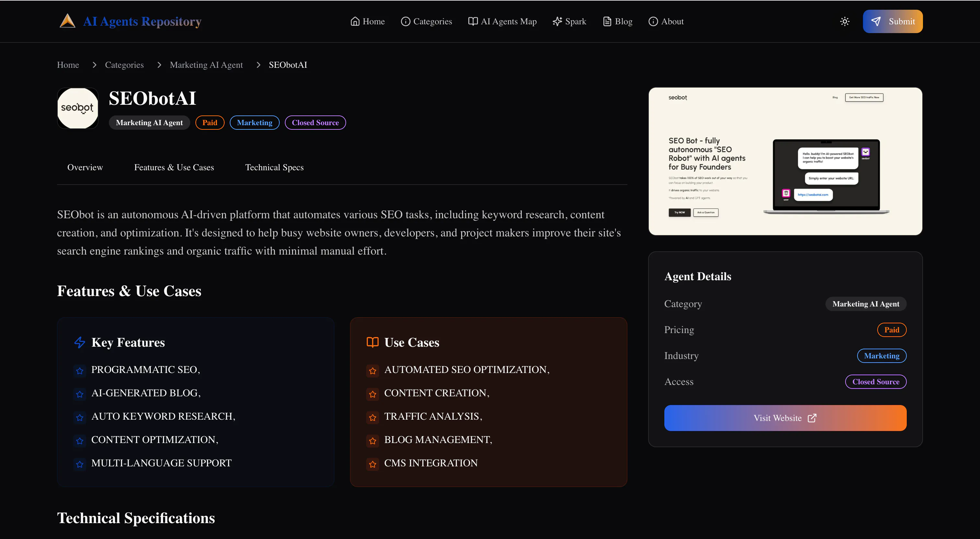
Task: Click the Submit button
Action: (x=892, y=21)
